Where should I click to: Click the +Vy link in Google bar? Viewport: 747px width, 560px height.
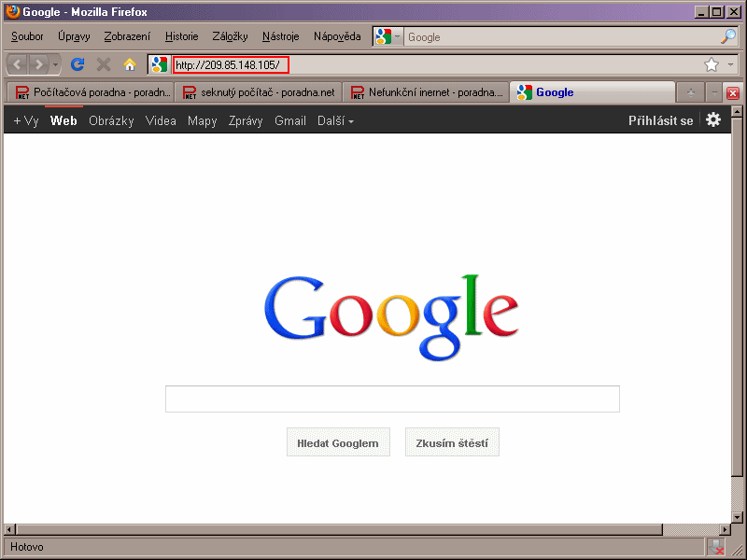(26, 121)
